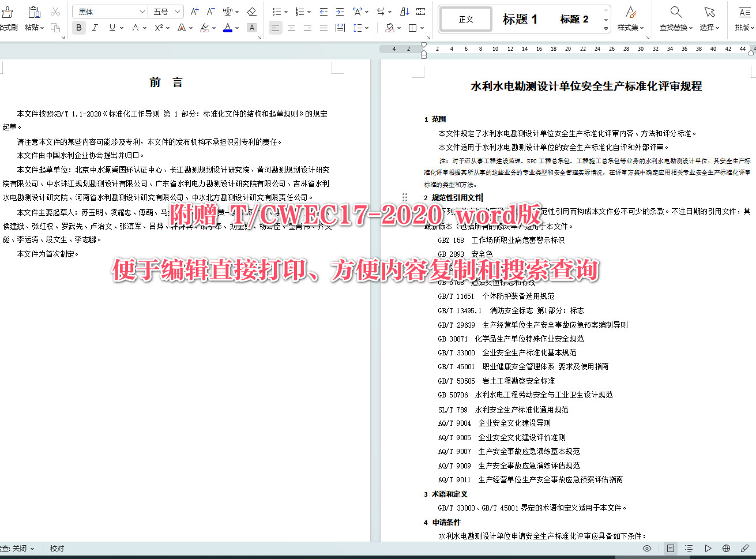This screenshot has height=559, width=756.
Task: Expand the font size dropdown
Action: click(176, 11)
